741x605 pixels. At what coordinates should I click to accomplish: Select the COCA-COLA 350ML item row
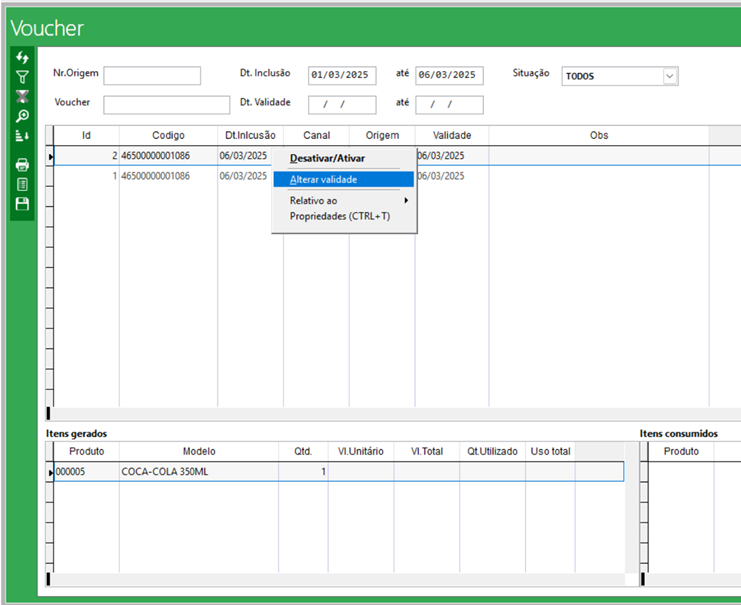click(165, 471)
